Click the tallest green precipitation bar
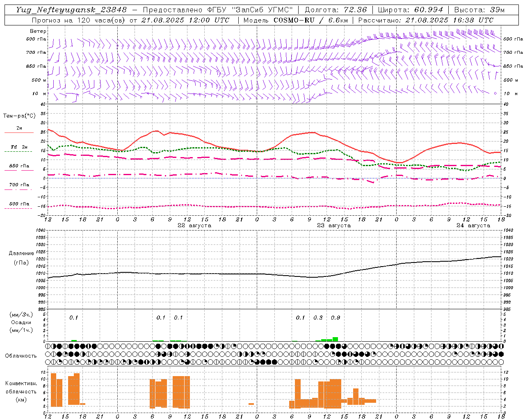This screenshot has width=525, height=420. click(x=335, y=339)
